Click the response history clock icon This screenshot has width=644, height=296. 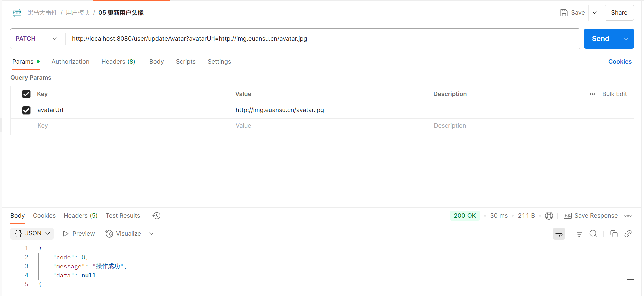pyautogui.click(x=156, y=216)
